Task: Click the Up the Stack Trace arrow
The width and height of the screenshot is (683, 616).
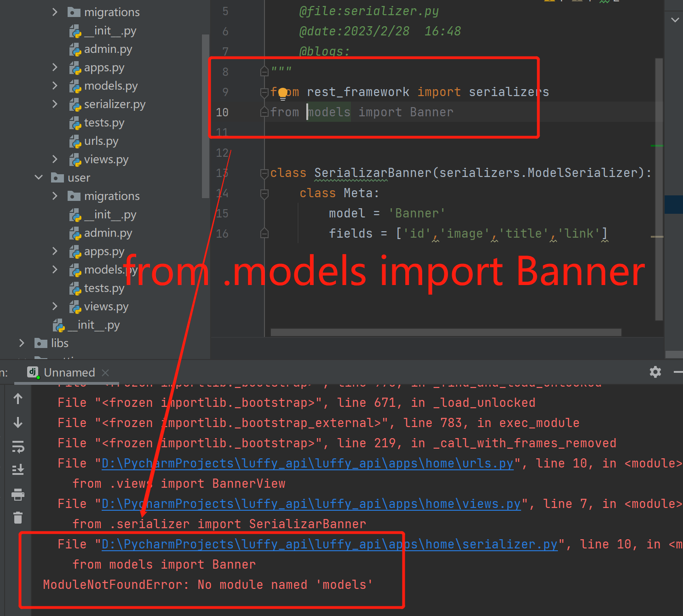Action: [18, 399]
